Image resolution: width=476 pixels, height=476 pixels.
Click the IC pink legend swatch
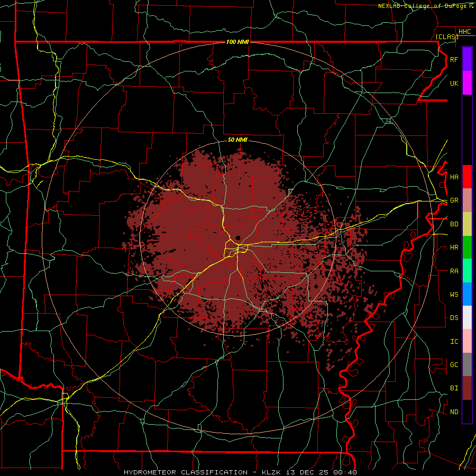click(x=467, y=341)
